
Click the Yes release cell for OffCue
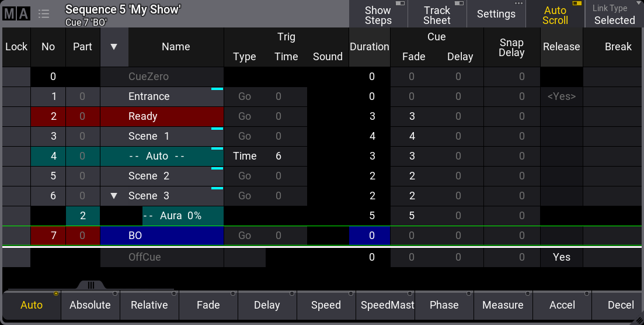point(561,257)
